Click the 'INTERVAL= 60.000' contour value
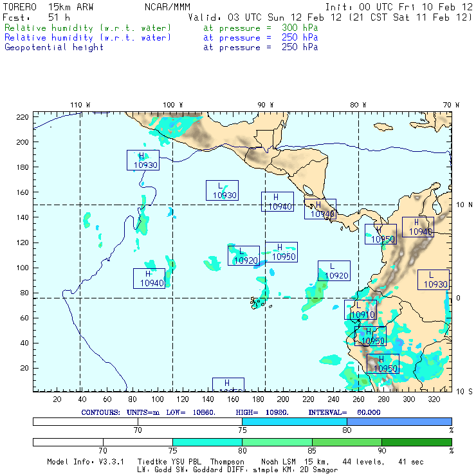Viewport: 476px width, 476px height. click(x=344, y=412)
